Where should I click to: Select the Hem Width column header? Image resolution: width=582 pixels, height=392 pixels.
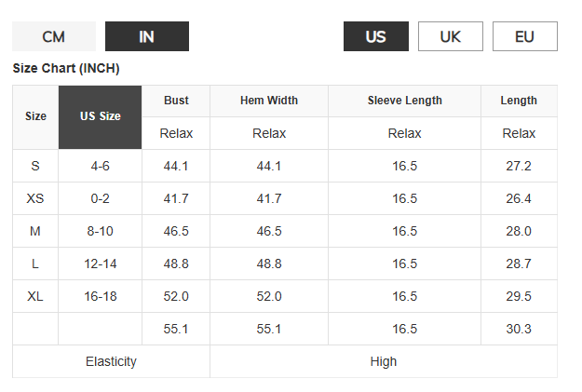click(x=269, y=101)
